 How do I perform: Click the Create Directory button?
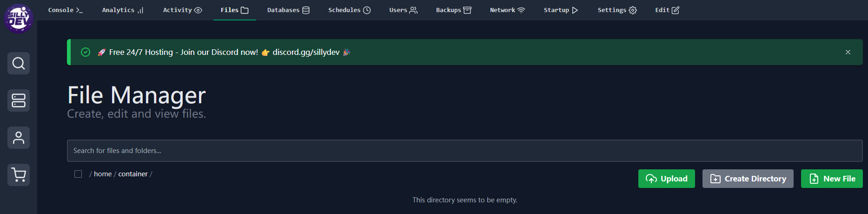748,179
